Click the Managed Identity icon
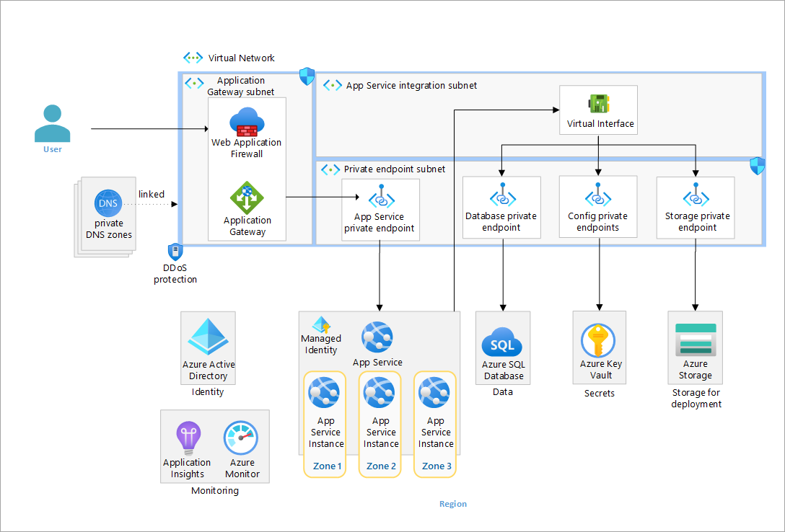785x532 pixels. (321, 324)
